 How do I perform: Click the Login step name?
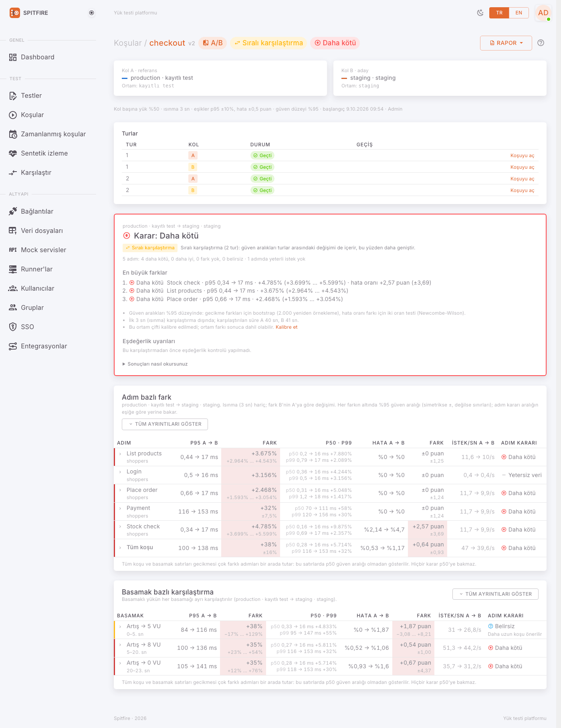pos(134,472)
